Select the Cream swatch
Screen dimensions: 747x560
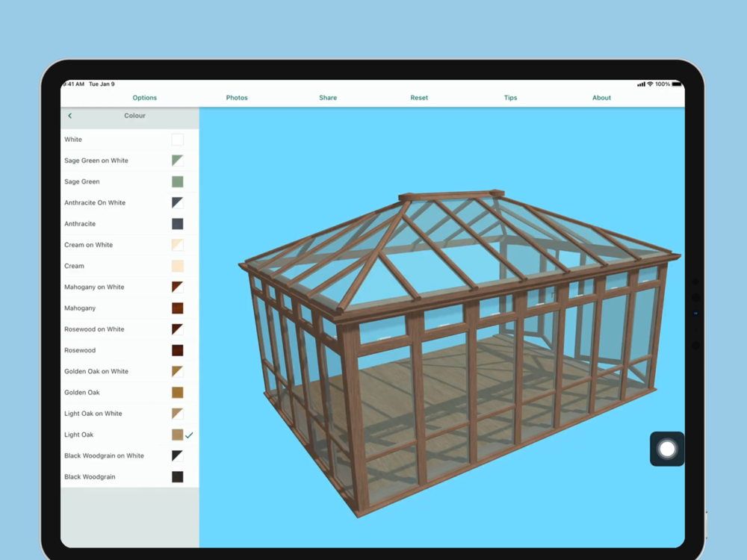(x=177, y=266)
